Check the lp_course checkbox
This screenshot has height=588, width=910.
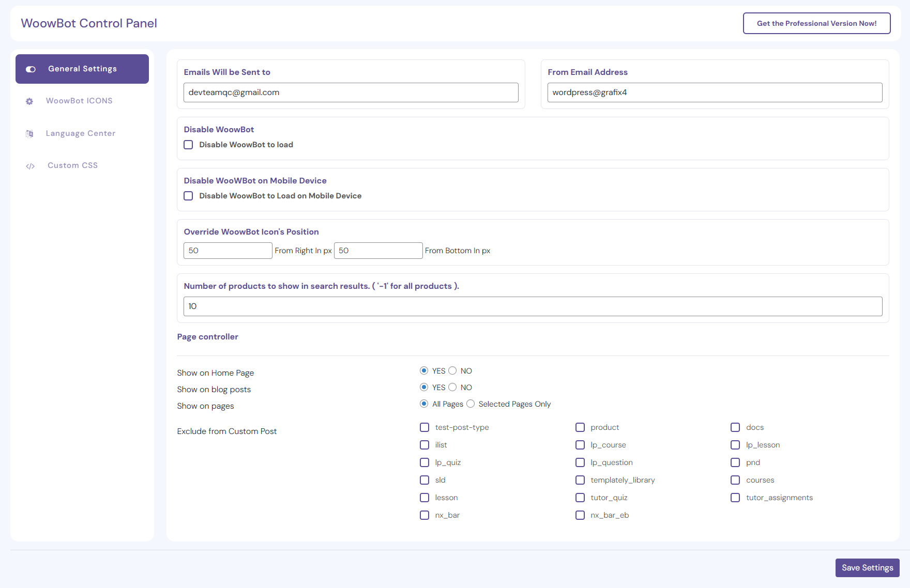[580, 445]
